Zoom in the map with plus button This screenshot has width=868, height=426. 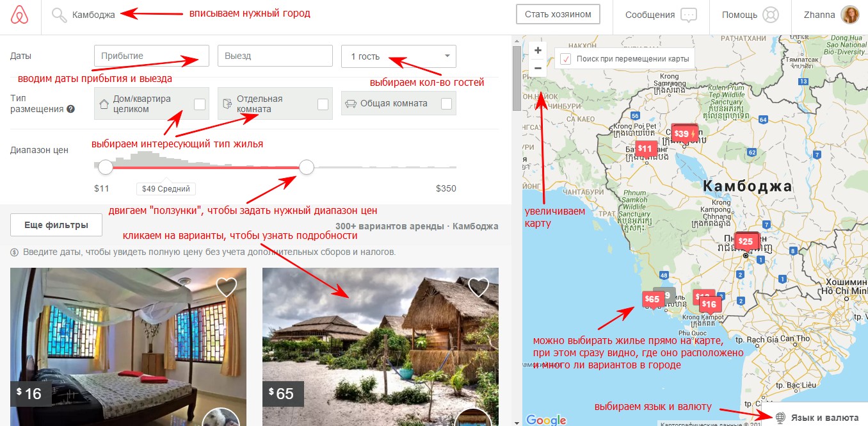538,50
